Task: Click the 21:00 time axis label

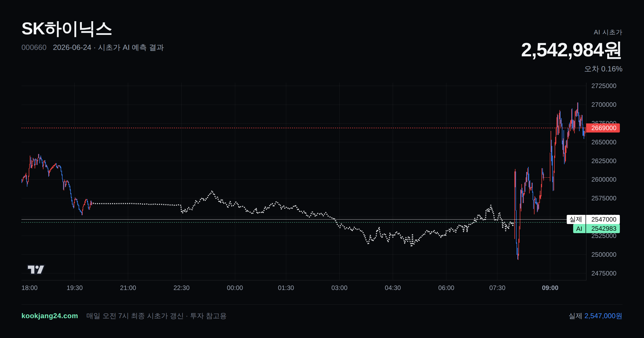Action: tap(128, 288)
